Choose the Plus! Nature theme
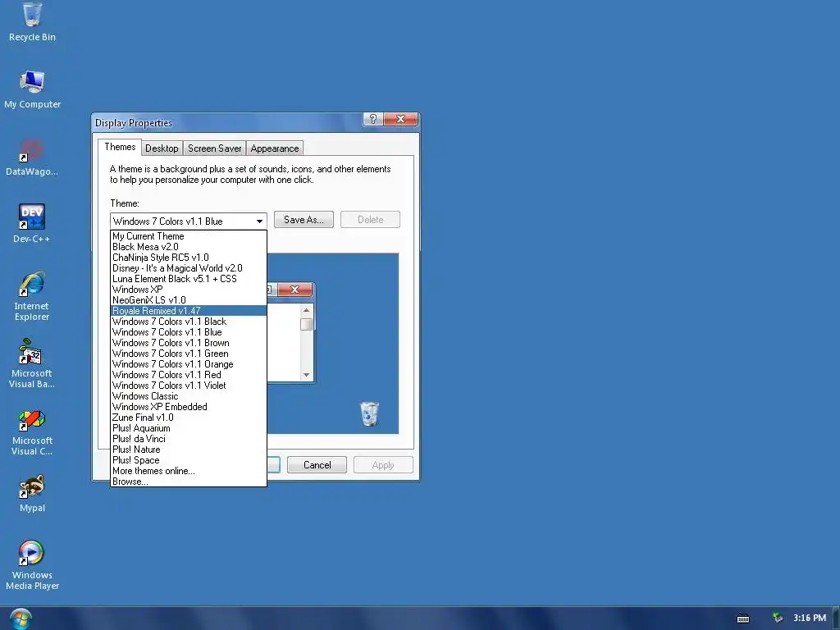The height and width of the screenshot is (630, 840). [x=189, y=450]
